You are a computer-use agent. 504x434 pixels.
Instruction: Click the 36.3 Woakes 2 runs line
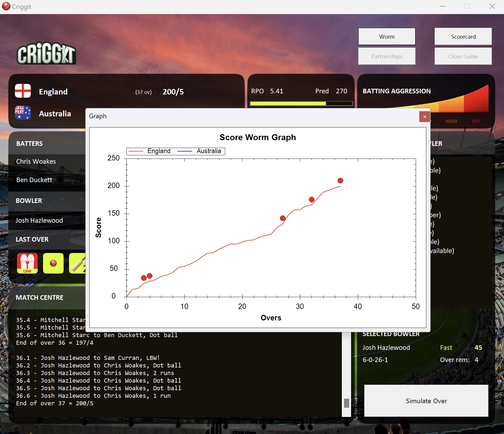95,373
